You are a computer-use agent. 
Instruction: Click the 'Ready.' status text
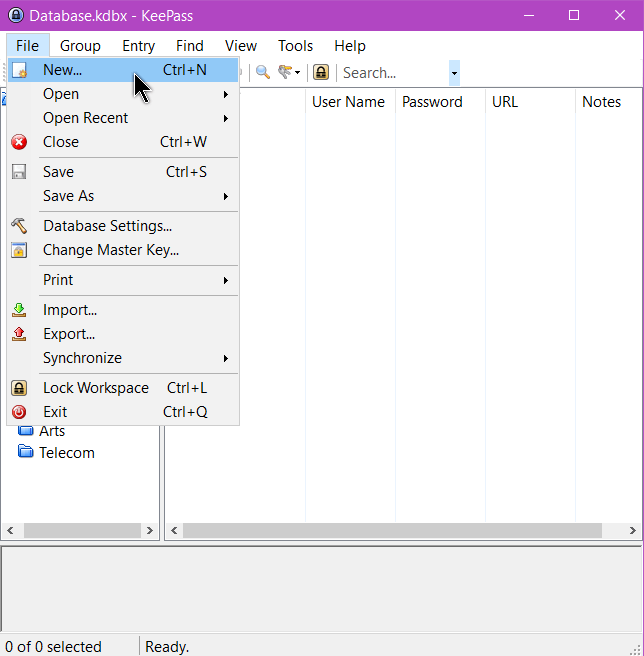167,647
